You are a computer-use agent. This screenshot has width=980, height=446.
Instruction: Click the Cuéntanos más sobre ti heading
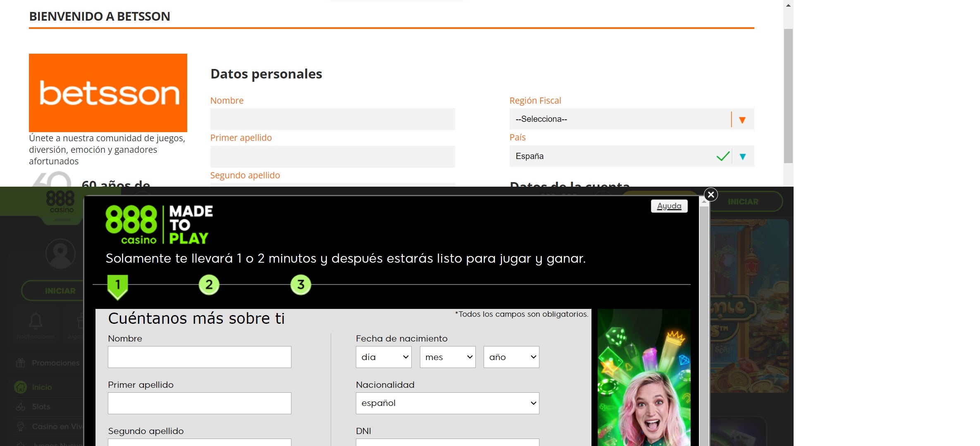pyautogui.click(x=196, y=318)
